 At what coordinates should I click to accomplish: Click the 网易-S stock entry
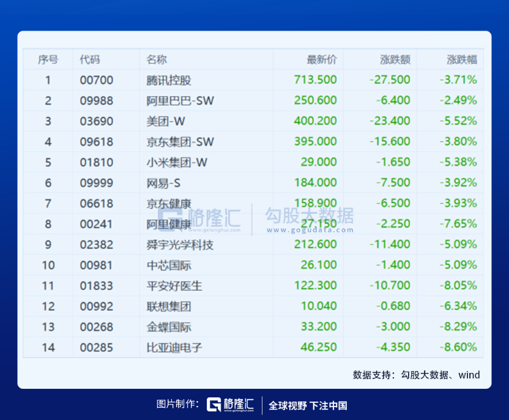163,182
